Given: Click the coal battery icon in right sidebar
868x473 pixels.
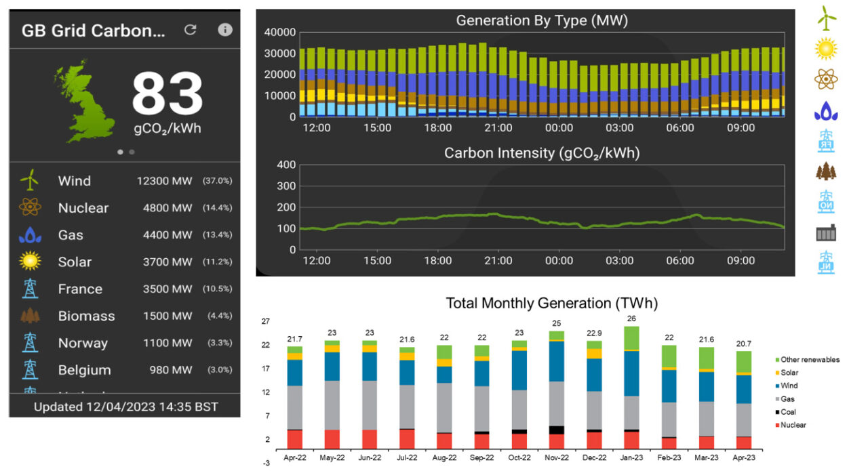Looking at the screenshot, I should [826, 232].
